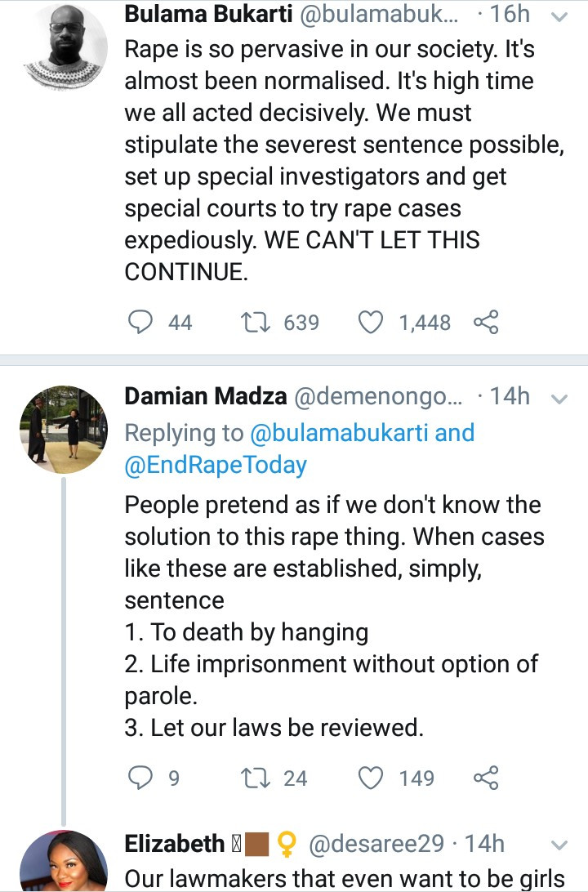Like Bulama Bukarti's tweet
588x892 pixels.
372,323
